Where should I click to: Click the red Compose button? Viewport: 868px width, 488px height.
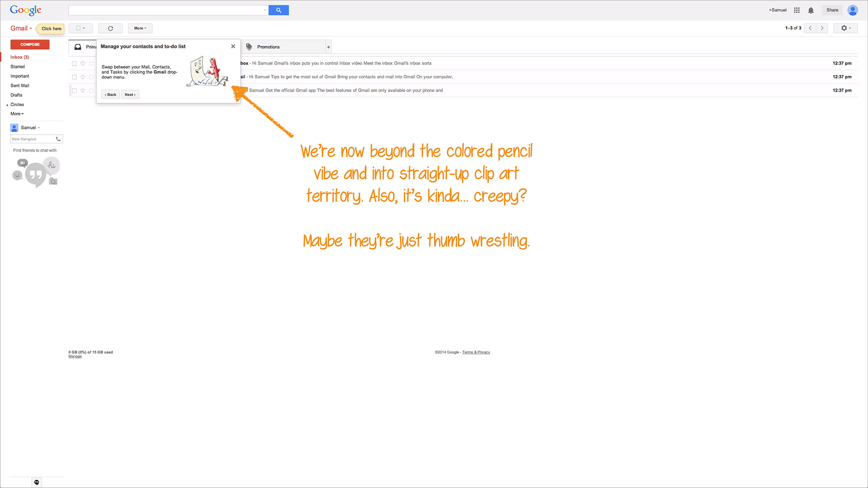coord(30,44)
